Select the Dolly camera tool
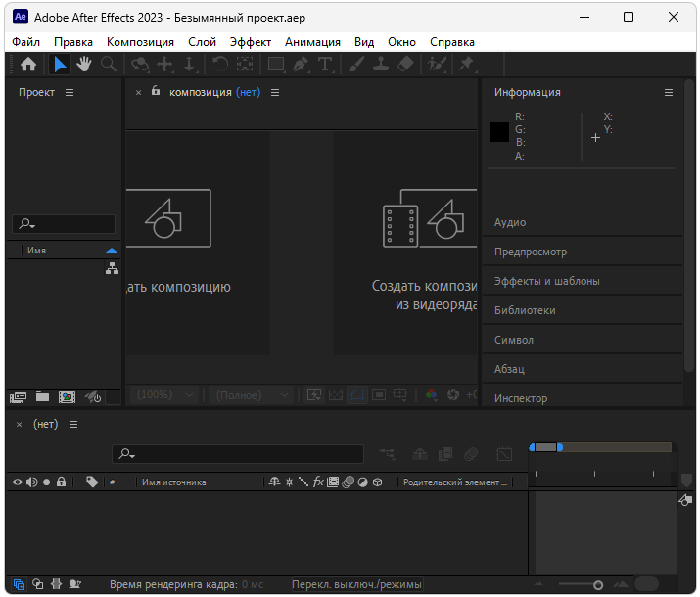This screenshot has width=700, height=597. (x=189, y=65)
